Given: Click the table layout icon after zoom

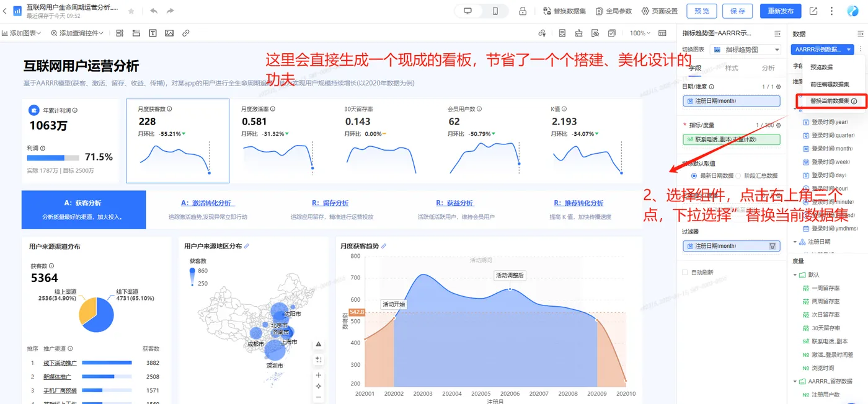Looking at the screenshot, I should click(662, 33).
